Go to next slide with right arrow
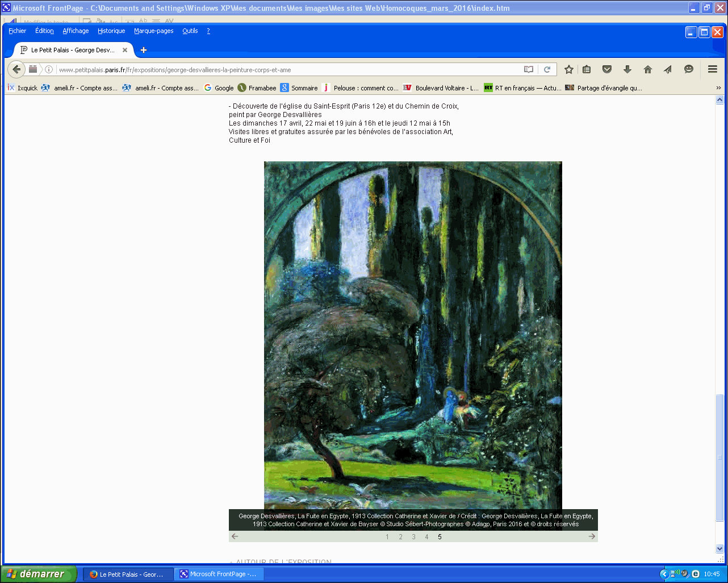The width and height of the screenshot is (728, 583). pyautogui.click(x=592, y=536)
